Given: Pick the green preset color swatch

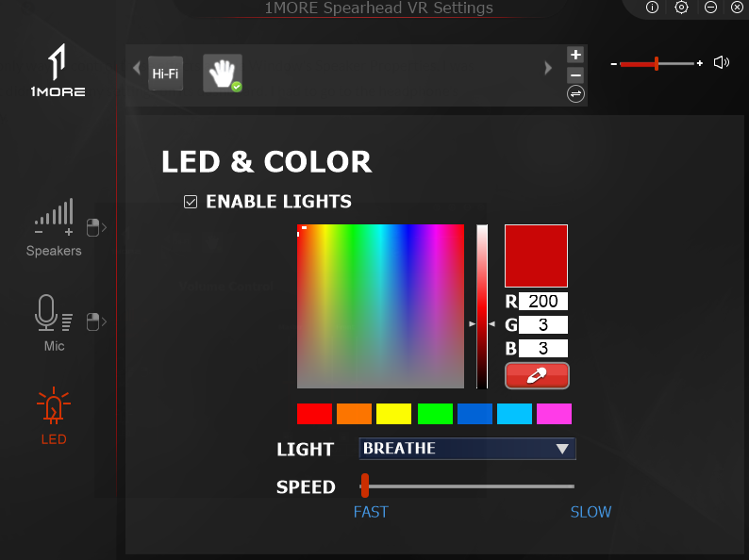Looking at the screenshot, I should tap(435, 414).
